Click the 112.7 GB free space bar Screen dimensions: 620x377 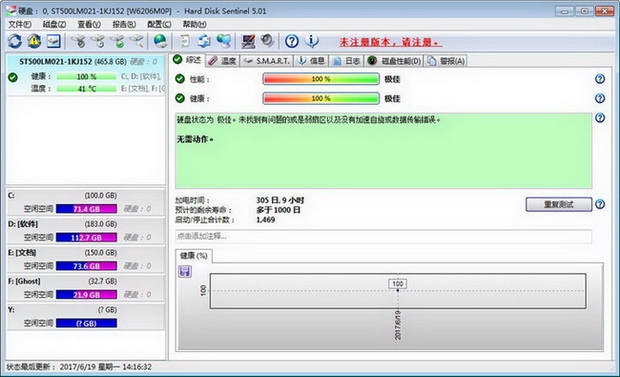click(x=87, y=237)
